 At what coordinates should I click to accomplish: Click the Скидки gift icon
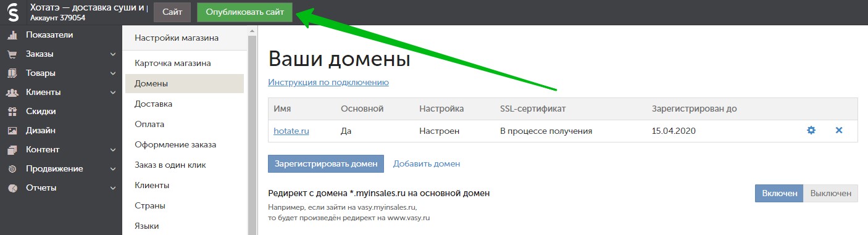[12, 112]
